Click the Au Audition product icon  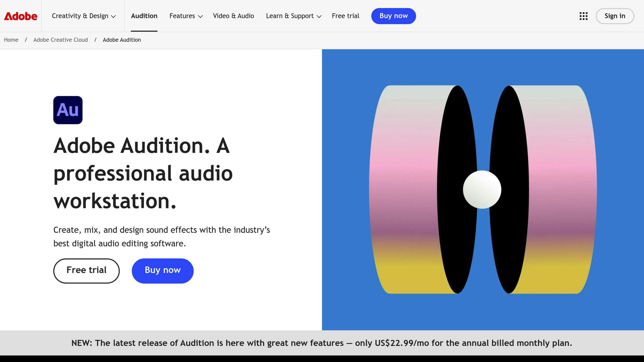coord(68,110)
